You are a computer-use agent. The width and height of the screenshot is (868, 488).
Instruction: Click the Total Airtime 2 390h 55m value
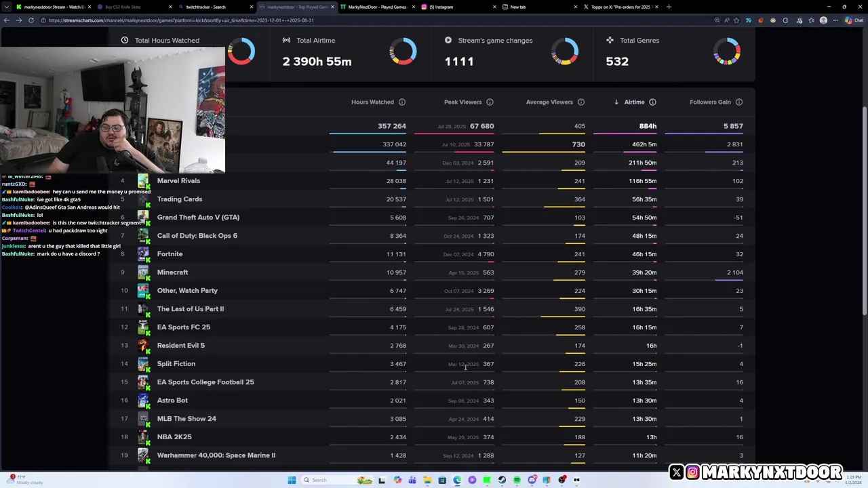317,61
